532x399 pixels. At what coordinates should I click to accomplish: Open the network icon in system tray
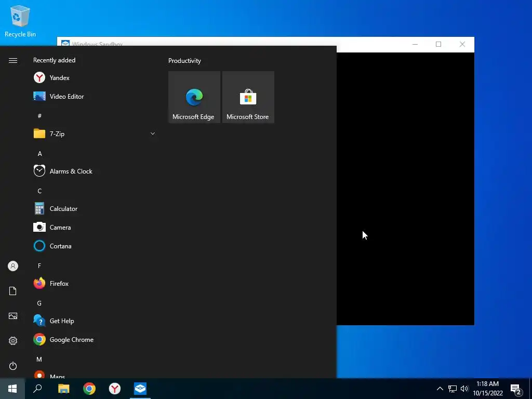point(453,389)
